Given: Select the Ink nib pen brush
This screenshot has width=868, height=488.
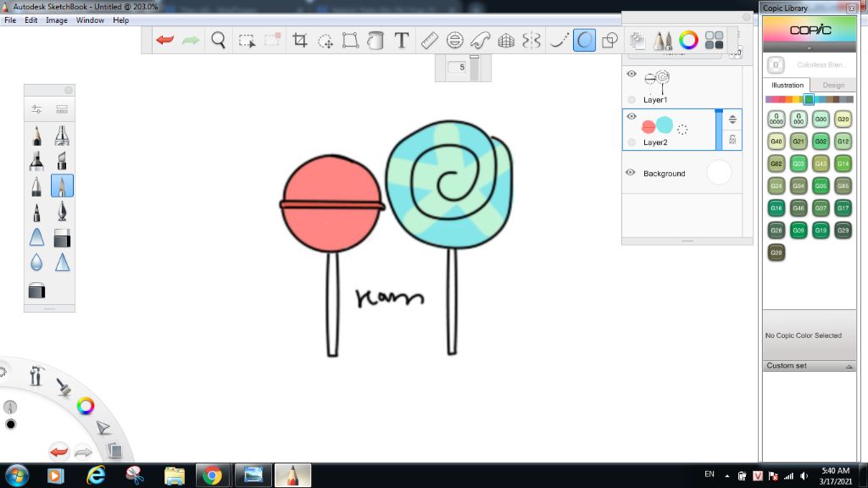Looking at the screenshot, I should 62,212.
